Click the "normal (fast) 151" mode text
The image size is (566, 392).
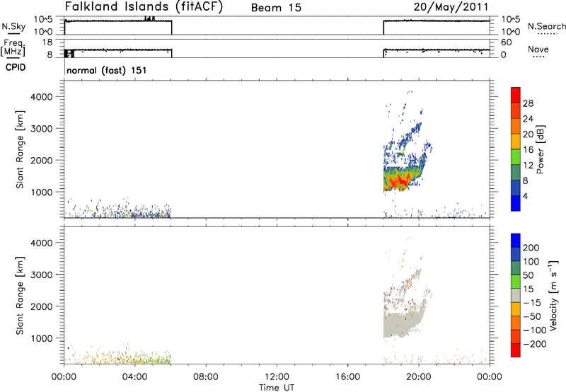(107, 70)
